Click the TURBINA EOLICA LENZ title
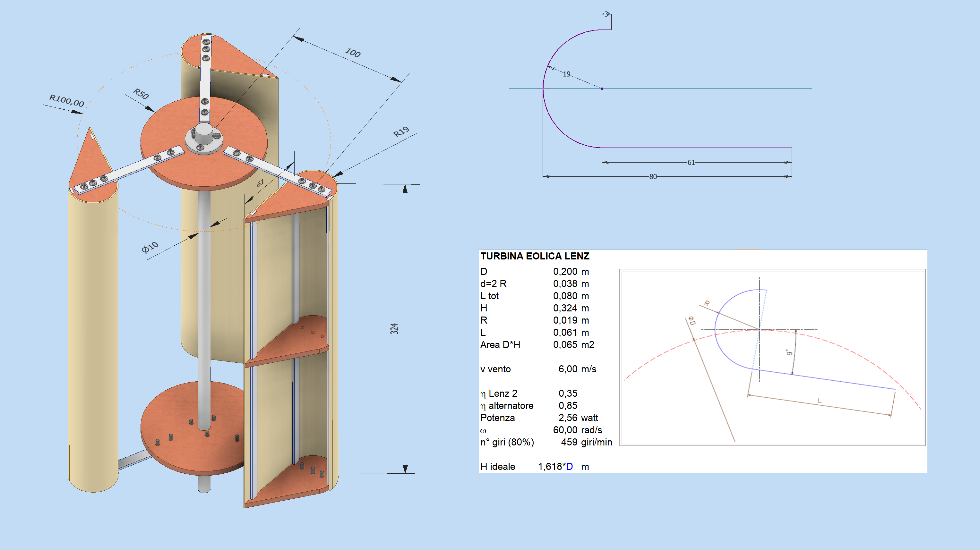The width and height of the screenshot is (980, 550). click(535, 256)
